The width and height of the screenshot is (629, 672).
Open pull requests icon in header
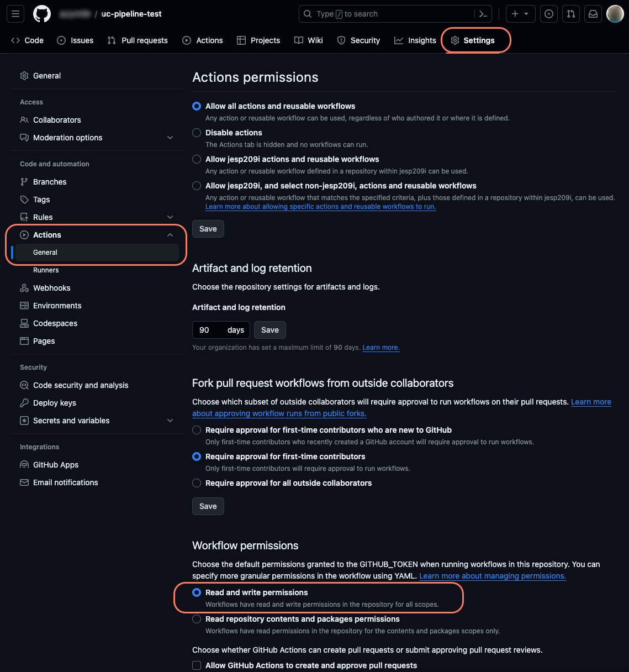coord(571,14)
